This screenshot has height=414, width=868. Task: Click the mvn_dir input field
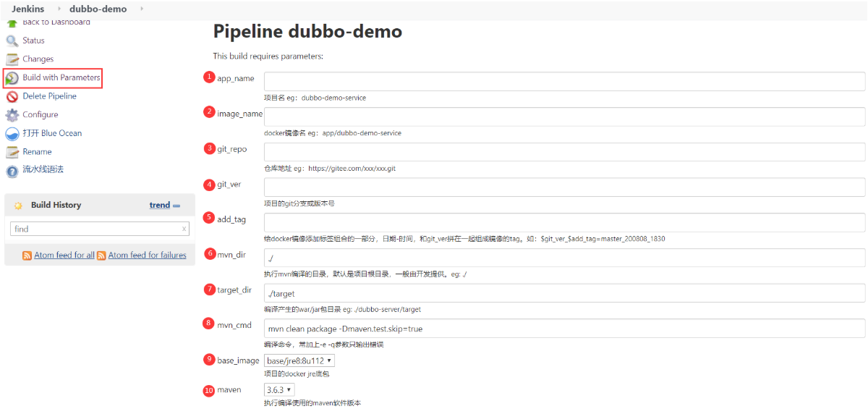click(x=564, y=258)
